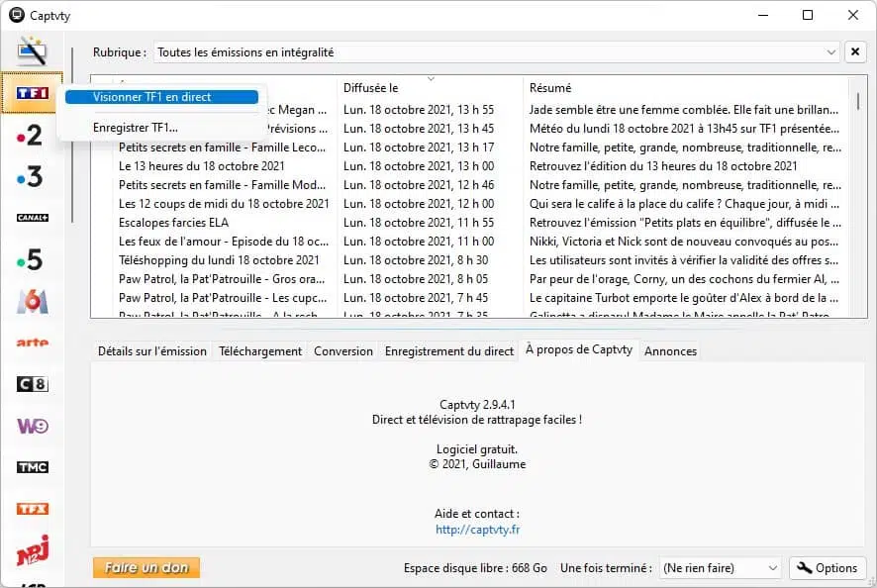Image resolution: width=877 pixels, height=588 pixels.
Task: Maximize the Captvty window
Action: click(x=808, y=15)
